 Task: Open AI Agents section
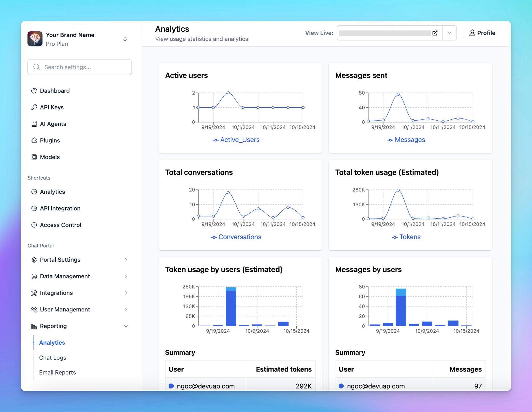(53, 124)
